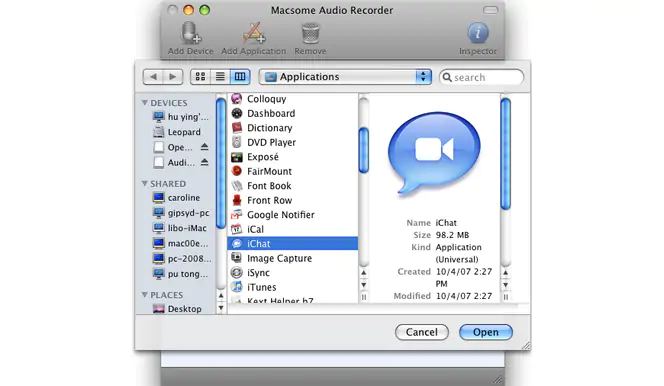Image resolution: width=664 pixels, height=386 pixels.
Task: Click the Remove trash can icon
Action: pyautogui.click(x=310, y=33)
